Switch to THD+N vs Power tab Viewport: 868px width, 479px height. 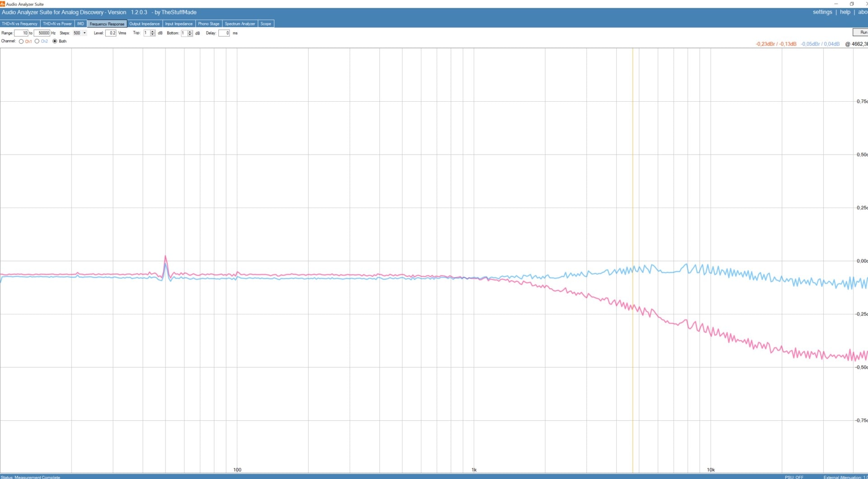pyautogui.click(x=57, y=24)
